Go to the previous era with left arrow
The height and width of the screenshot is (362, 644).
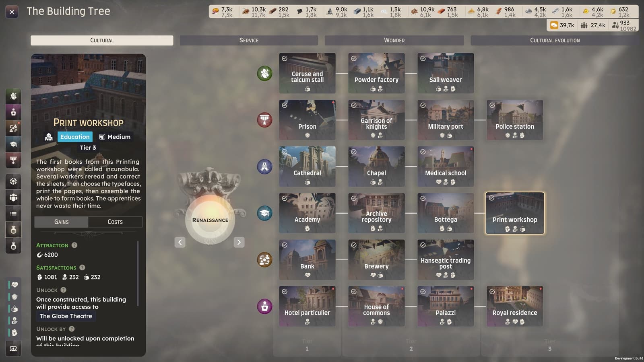pos(180,242)
